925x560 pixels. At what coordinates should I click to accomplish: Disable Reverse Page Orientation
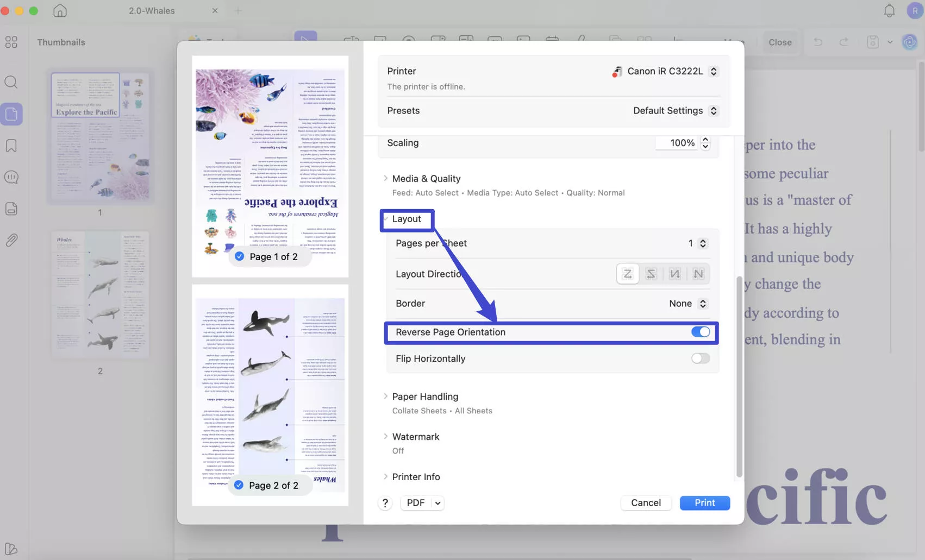click(x=700, y=331)
